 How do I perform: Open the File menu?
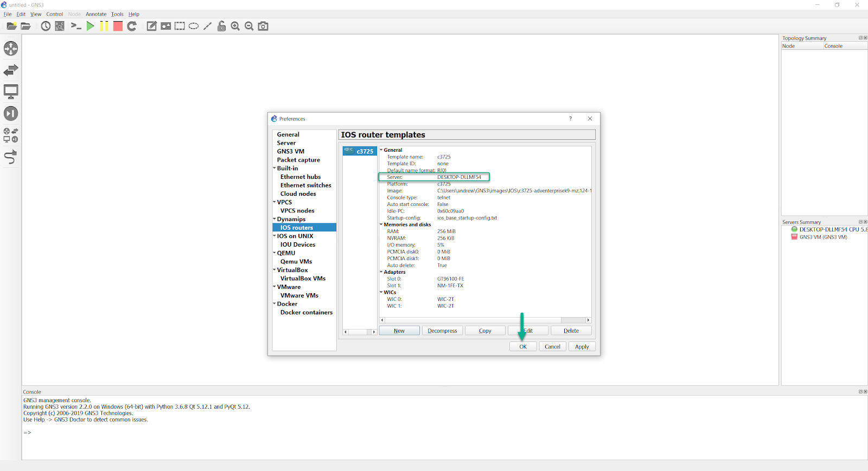(x=8, y=14)
